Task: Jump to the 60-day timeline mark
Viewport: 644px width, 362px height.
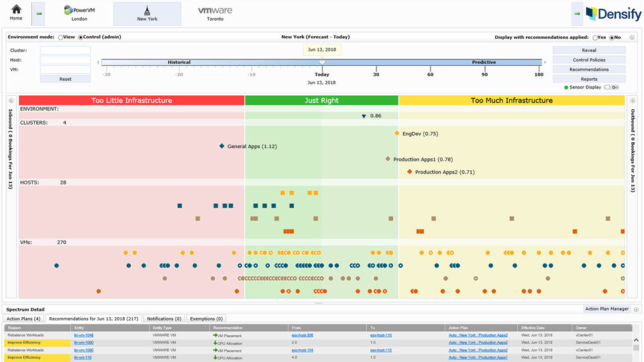Action: [430, 74]
